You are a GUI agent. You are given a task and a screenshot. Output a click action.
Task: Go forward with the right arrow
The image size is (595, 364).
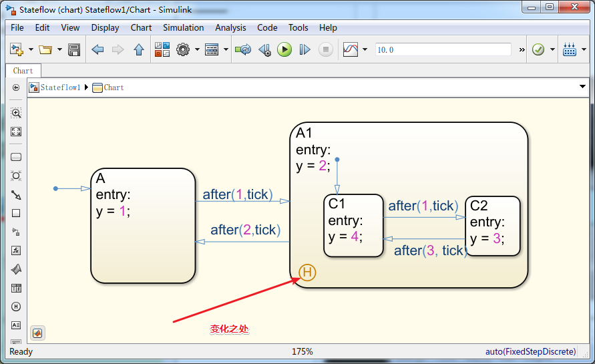118,49
